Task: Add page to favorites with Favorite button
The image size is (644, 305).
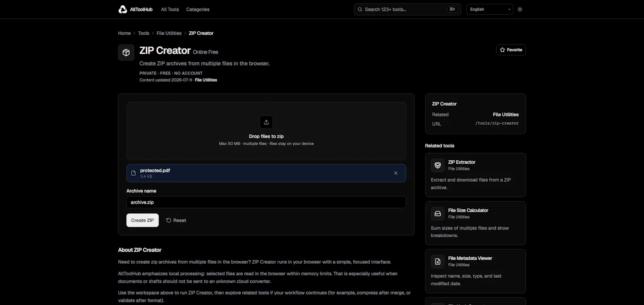Action: click(x=511, y=50)
